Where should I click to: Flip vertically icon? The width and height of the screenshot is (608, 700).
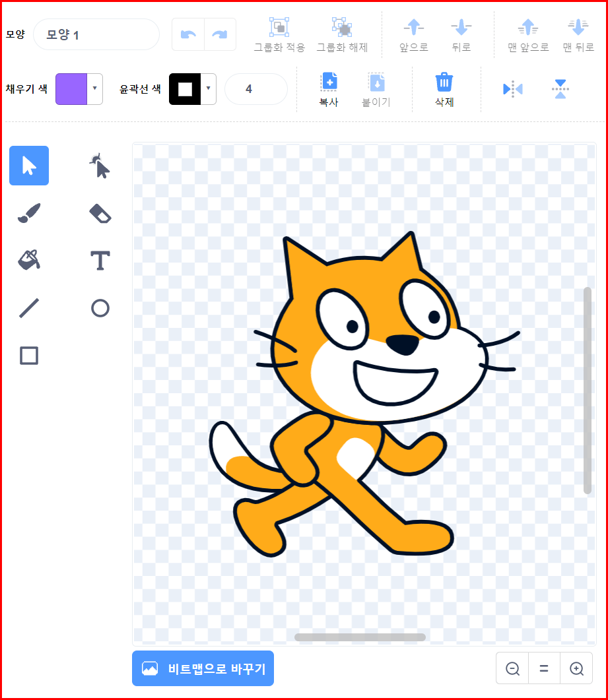[x=560, y=89]
